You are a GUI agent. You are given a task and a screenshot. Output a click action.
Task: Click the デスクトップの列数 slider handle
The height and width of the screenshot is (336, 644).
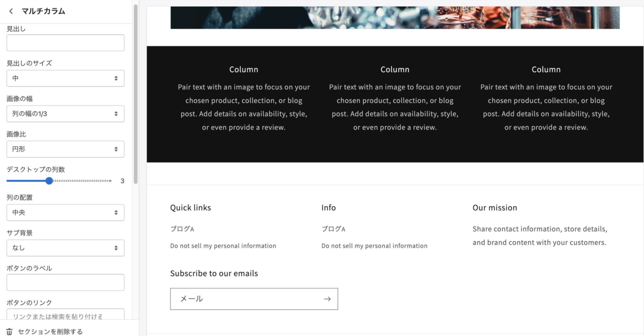pyautogui.click(x=49, y=181)
